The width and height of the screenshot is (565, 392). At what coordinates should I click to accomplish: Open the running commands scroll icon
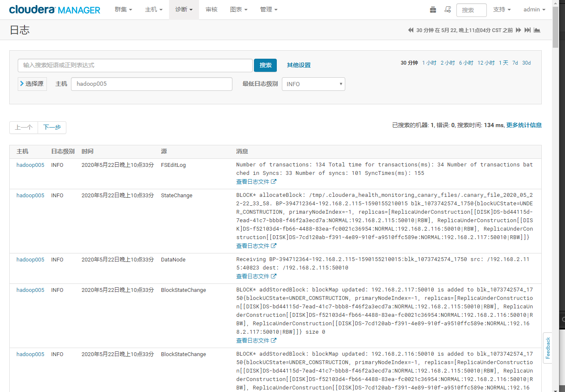click(448, 9)
